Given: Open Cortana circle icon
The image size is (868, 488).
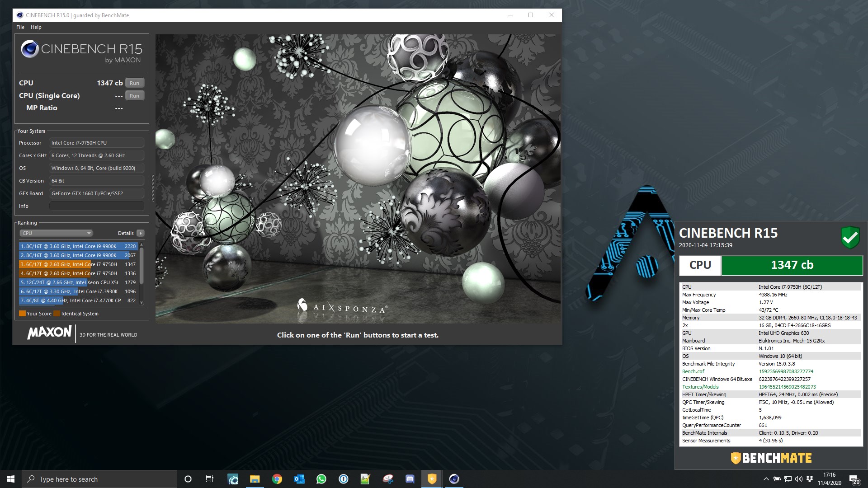Looking at the screenshot, I should click(188, 479).
